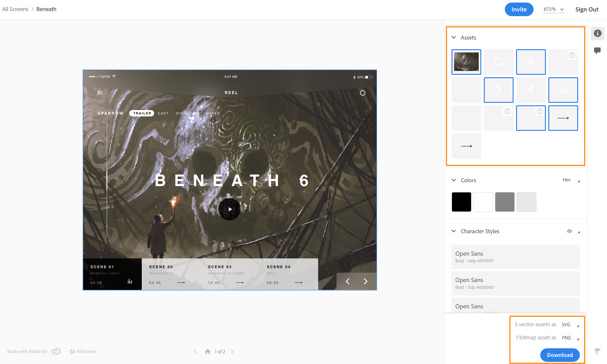Click the info icon on the right edge
The width and height of the screenshot is (607, 364).
click(x=597, y=34)
